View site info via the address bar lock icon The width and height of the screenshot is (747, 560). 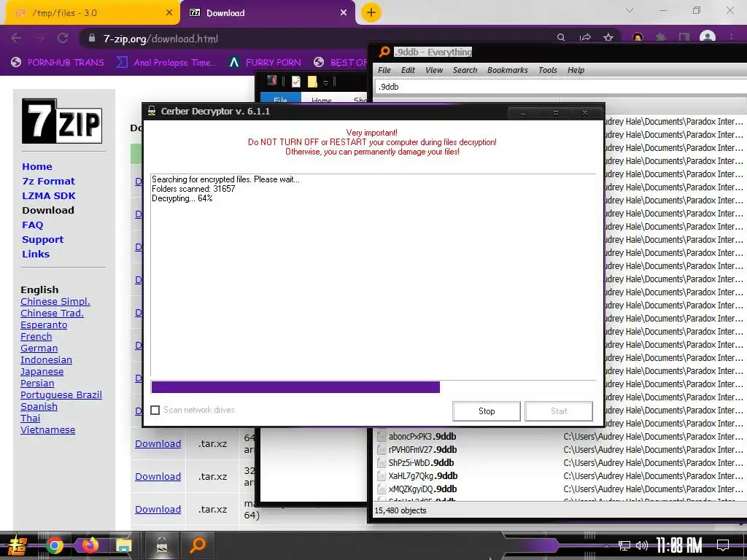coord(92,38)
